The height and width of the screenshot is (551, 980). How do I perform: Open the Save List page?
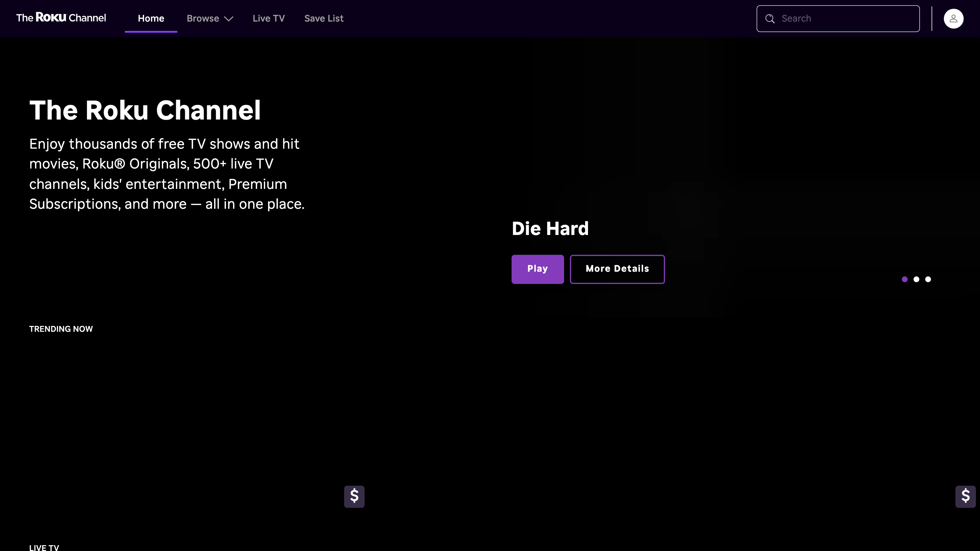point(324,19)
